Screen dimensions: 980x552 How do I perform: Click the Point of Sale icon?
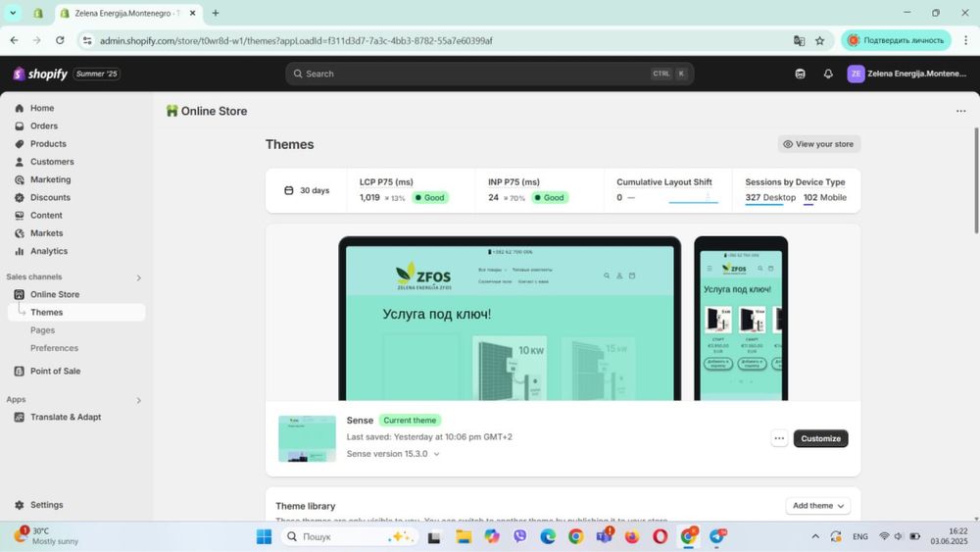pyautogui.click(x=20, y=371)
